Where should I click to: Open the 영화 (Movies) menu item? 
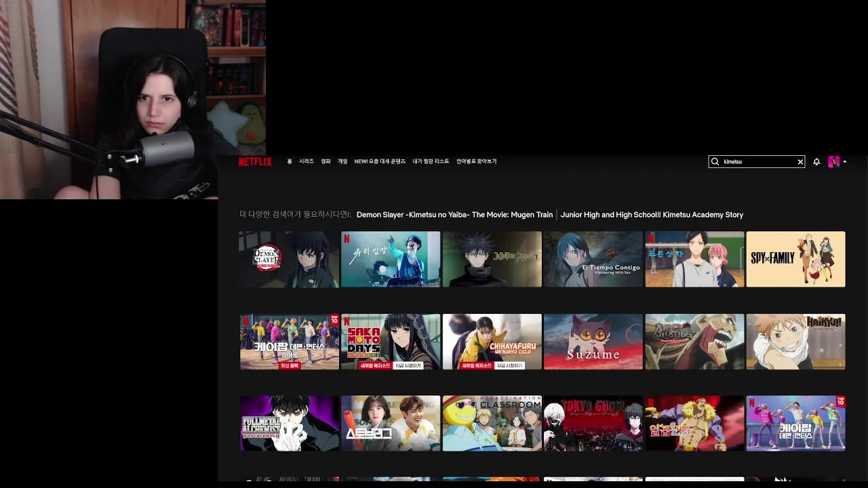pos(325,162)
